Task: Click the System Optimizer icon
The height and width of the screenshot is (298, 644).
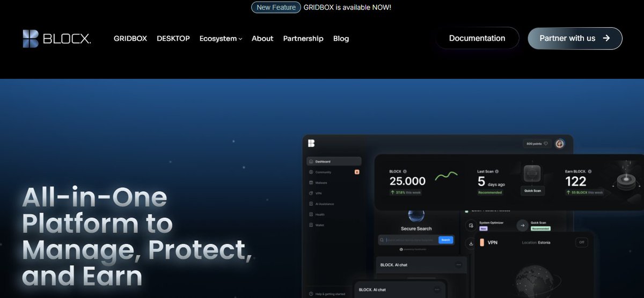Action: tap(471, 226)
